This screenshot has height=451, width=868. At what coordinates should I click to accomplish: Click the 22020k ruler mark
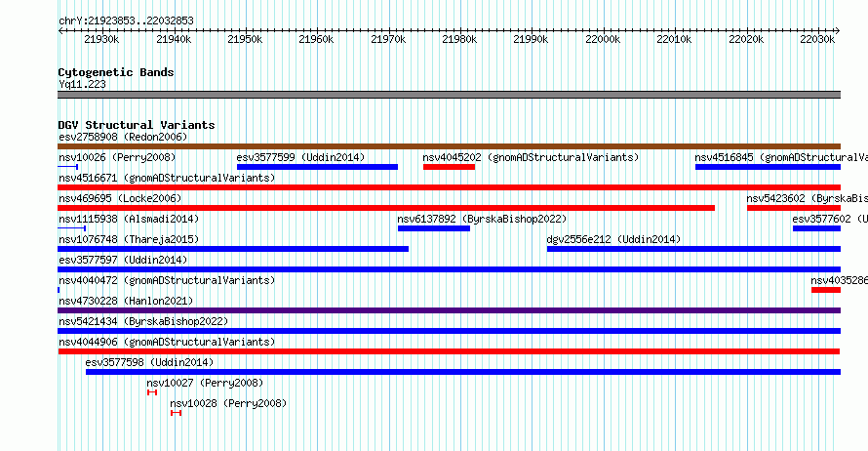[747, 39]
